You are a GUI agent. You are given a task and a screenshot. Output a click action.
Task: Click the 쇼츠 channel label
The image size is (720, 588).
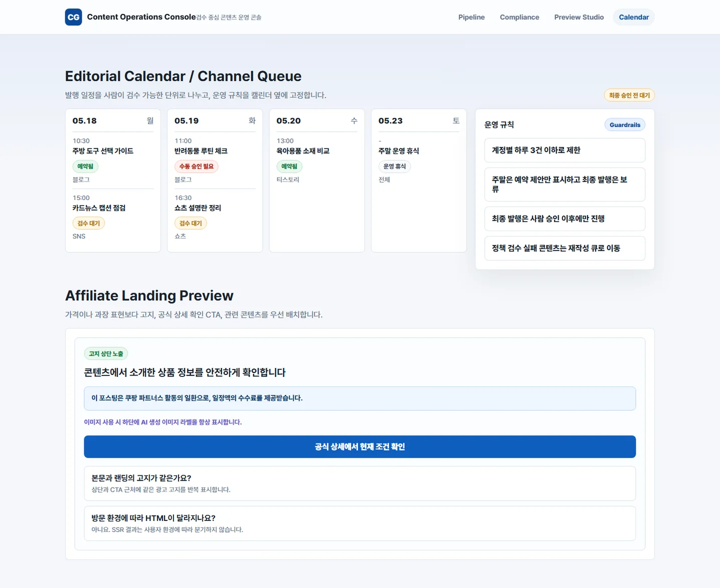[x=181, y=237]
